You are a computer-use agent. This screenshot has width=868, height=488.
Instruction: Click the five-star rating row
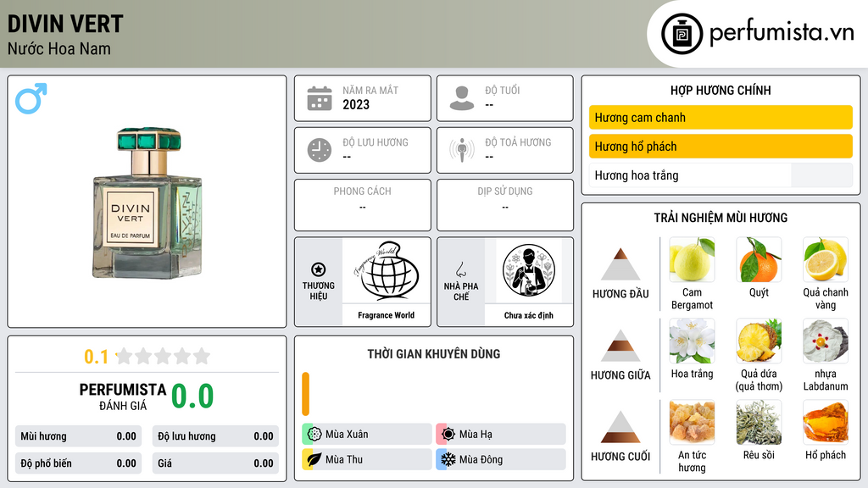163,357
